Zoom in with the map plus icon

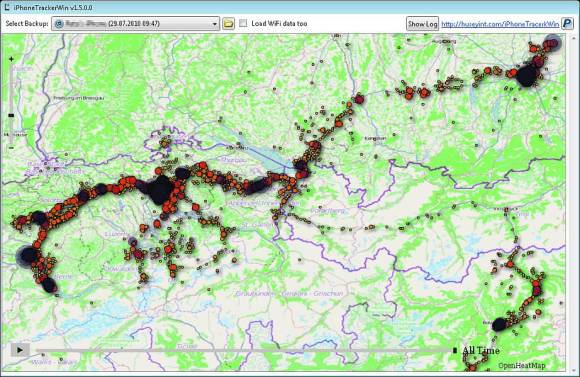pyautogui.click(x=11, y=59)
